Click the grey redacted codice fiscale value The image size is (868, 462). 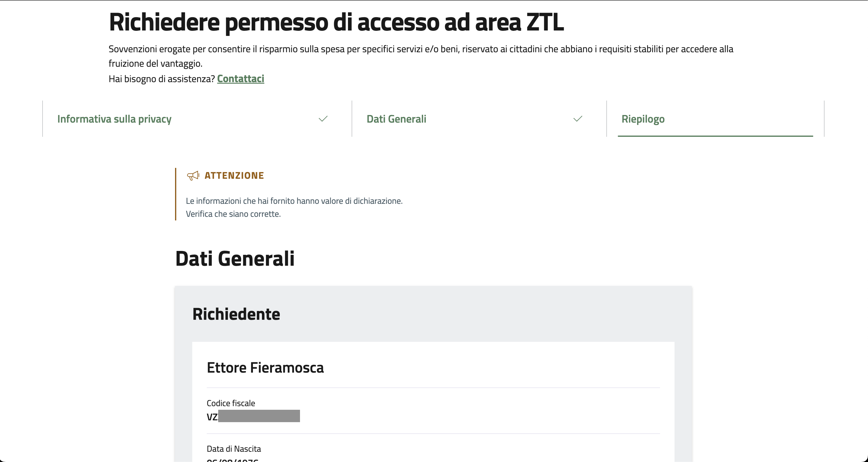pos(258,416)
